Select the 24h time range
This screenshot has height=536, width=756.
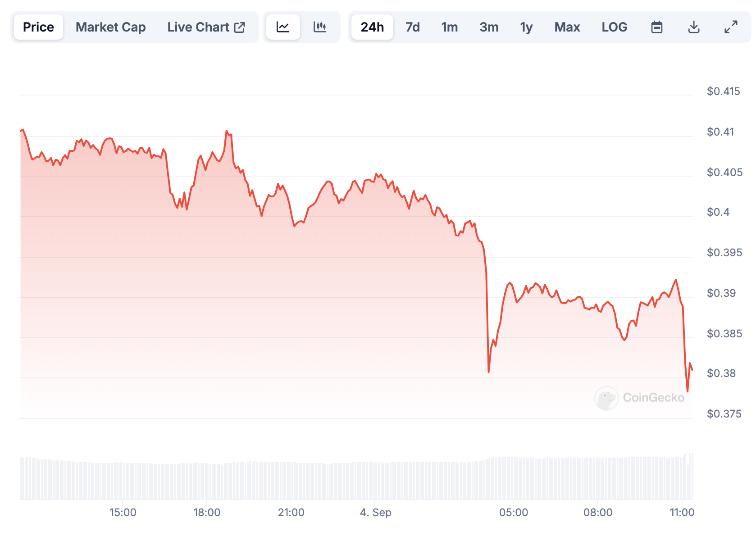[x=372, y=27]
